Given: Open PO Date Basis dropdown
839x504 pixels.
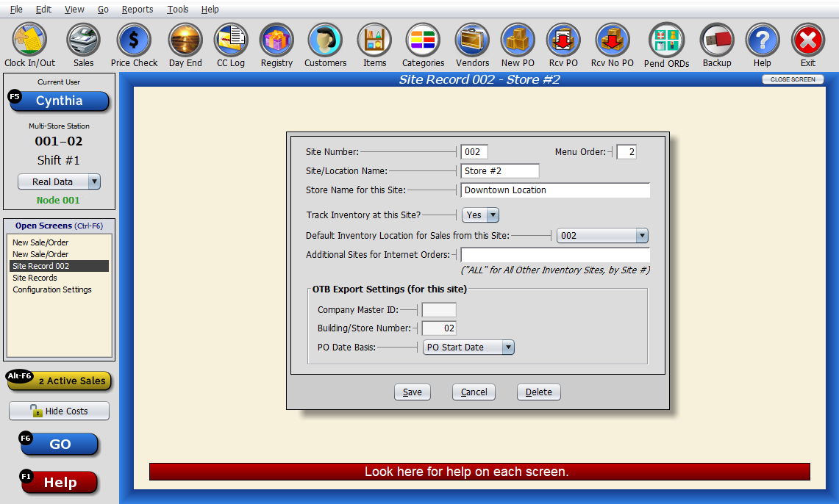Looking at the screenshot, I should point(508,348).
